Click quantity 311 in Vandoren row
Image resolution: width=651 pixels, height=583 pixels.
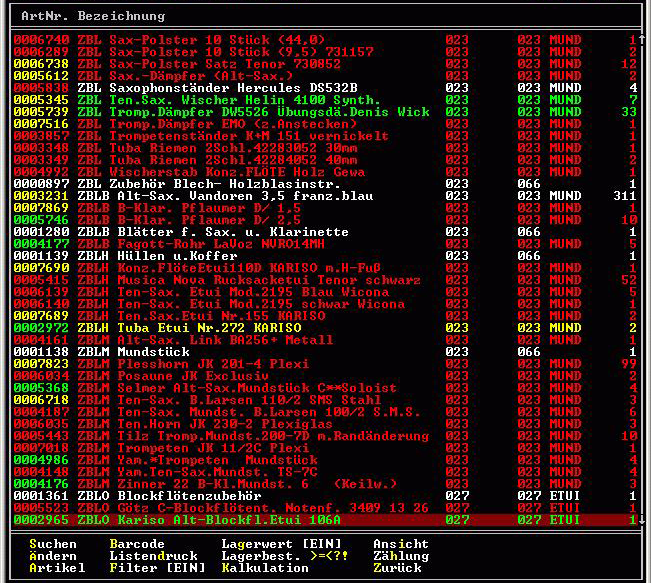tap(625, 196)
